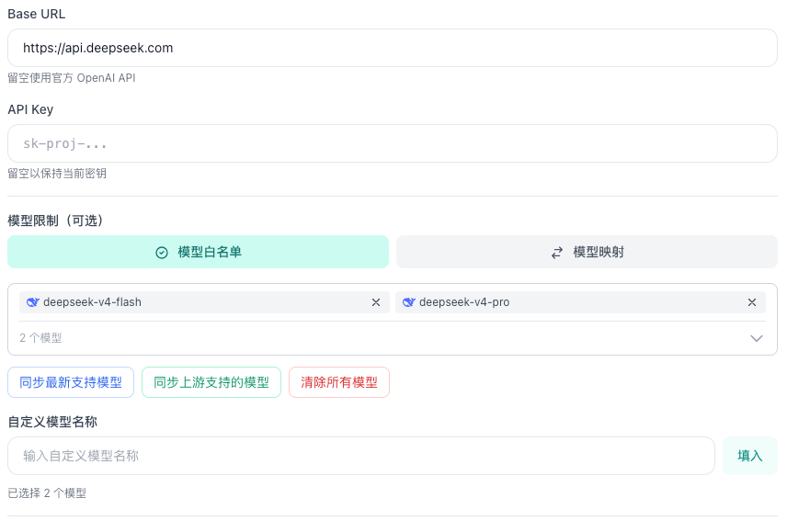The width and height of the screenshot is (787, 532).
Task: Click the 自定义模型名称 label
Action: [x=52, y=422]
